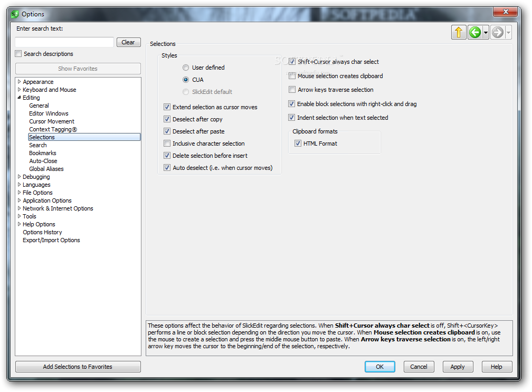This screenshot has width=532, height=392.
Task: Click Add Selections to Favorites button
Action: click(x=78, y=367)
